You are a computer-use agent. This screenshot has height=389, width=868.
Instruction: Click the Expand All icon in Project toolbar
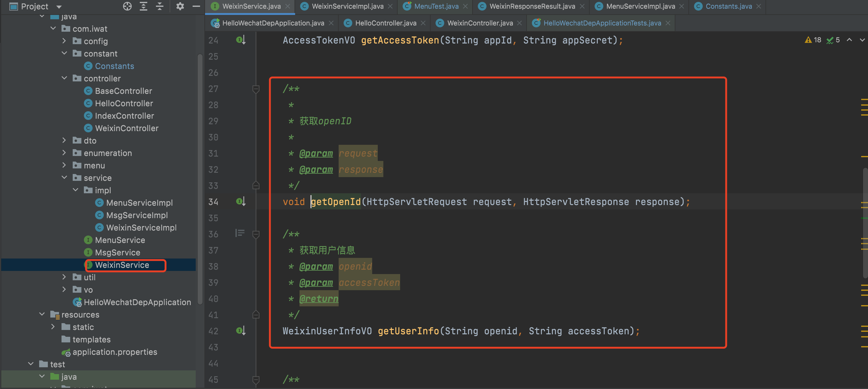pos(144,7)
